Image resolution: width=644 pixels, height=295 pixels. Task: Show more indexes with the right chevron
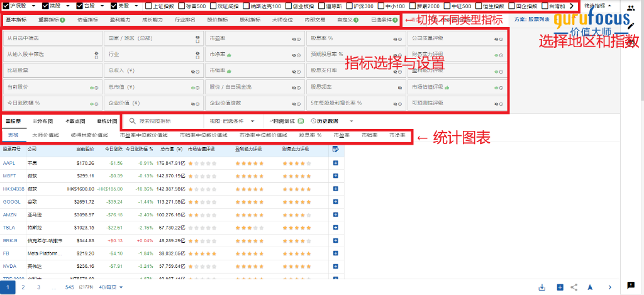click(571, 6)
